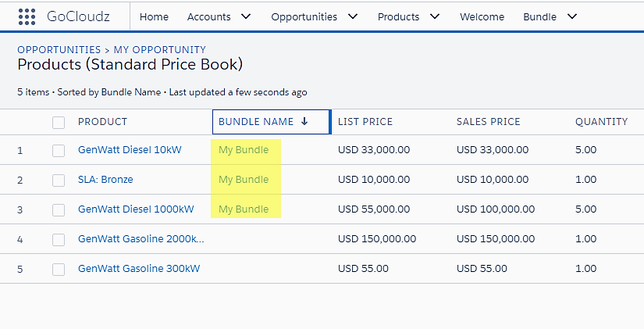Select the SLA: Bronze row checkbox

coord(59,180)
